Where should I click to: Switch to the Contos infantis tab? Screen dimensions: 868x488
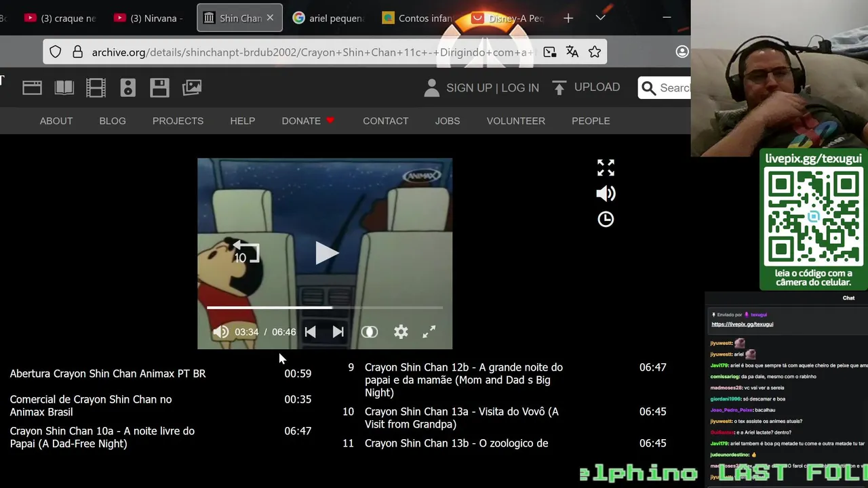pos(418,18)
